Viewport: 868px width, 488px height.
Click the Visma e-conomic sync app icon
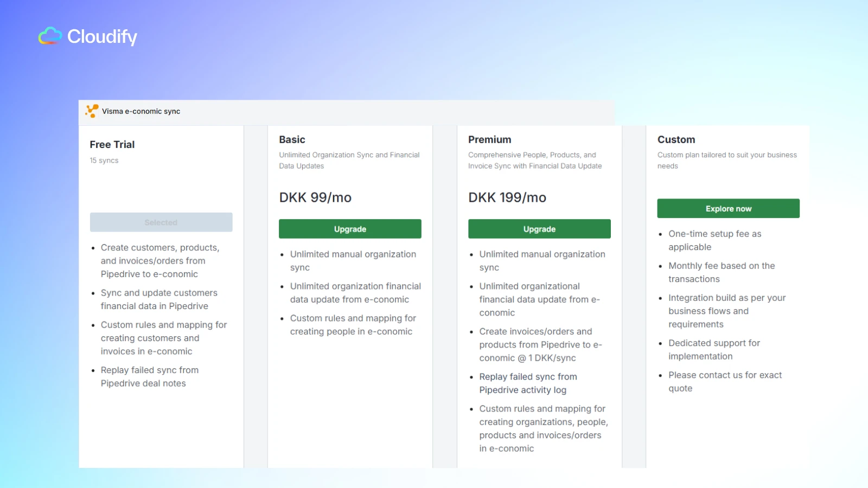click(92, 111)
